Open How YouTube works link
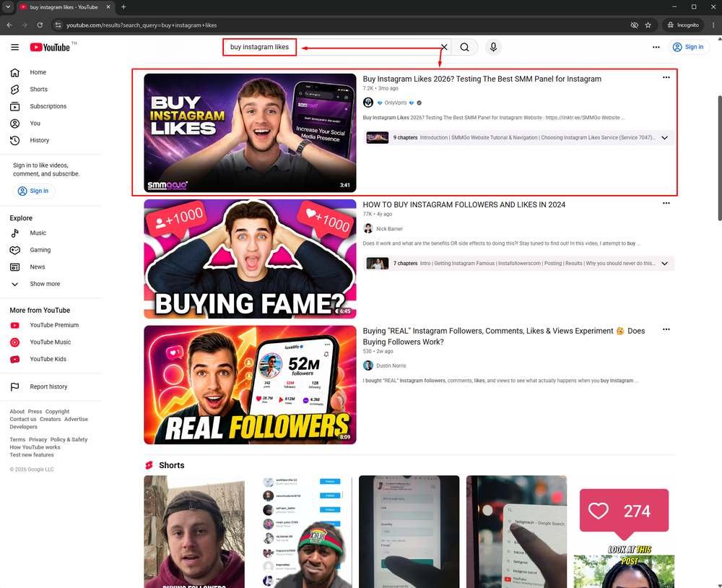The width and height of the screenshot is (722, 588). (x=35, y=447)
